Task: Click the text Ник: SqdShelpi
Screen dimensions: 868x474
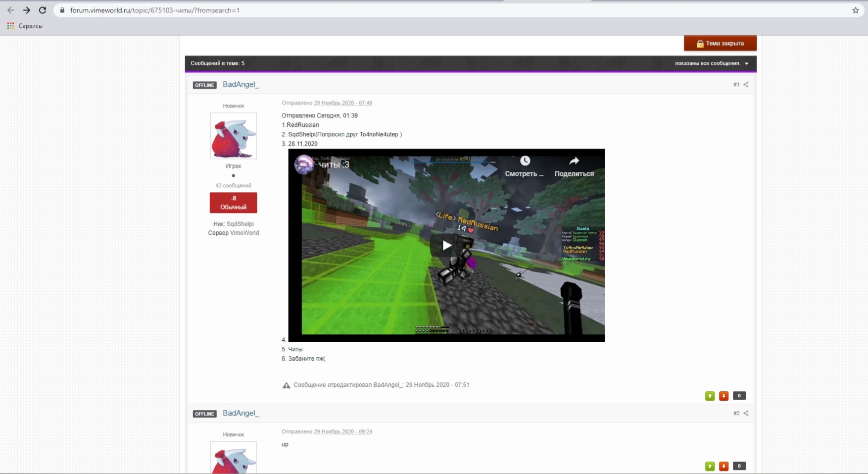Action: [233, 224]
